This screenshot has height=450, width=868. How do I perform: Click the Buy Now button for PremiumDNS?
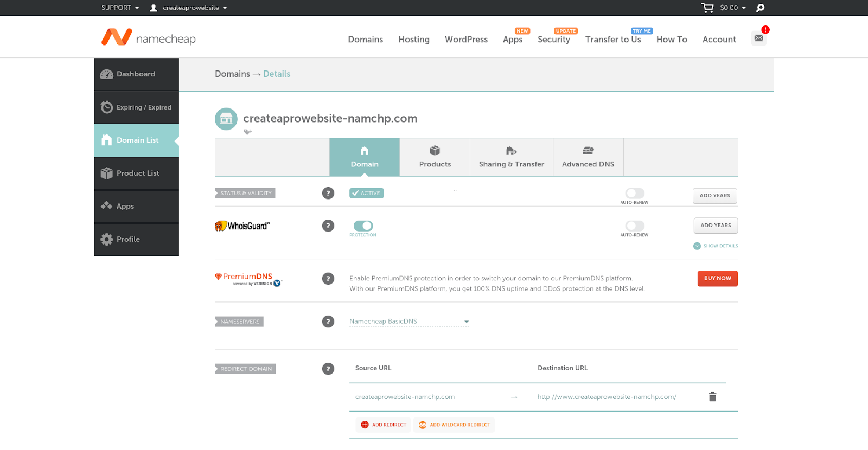pyautogui.click(x=718, y=279)
